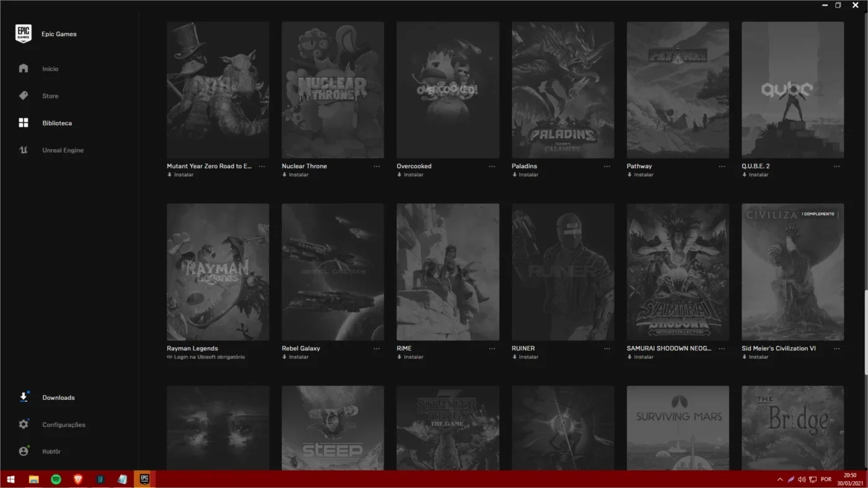Show hidden system tray icons chevron
The height and width of the screenshot is (488, 868).
click(x=780, y=479)
